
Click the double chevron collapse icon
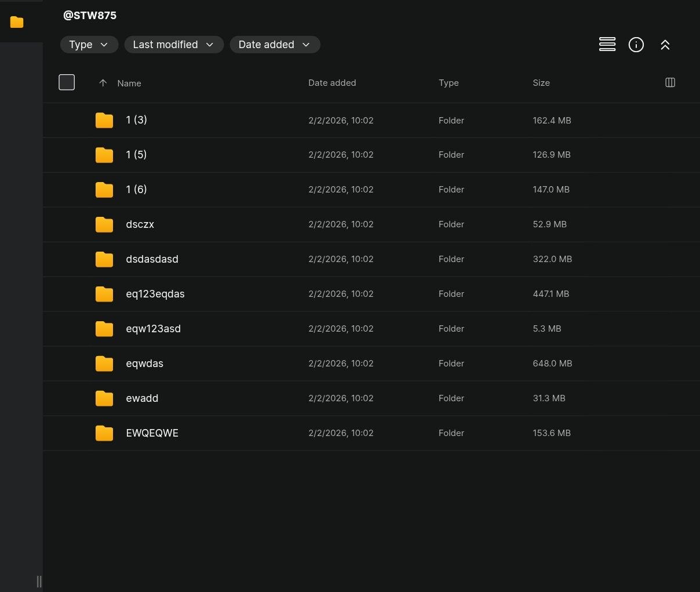pyautogui.click(x=665, y=45)
